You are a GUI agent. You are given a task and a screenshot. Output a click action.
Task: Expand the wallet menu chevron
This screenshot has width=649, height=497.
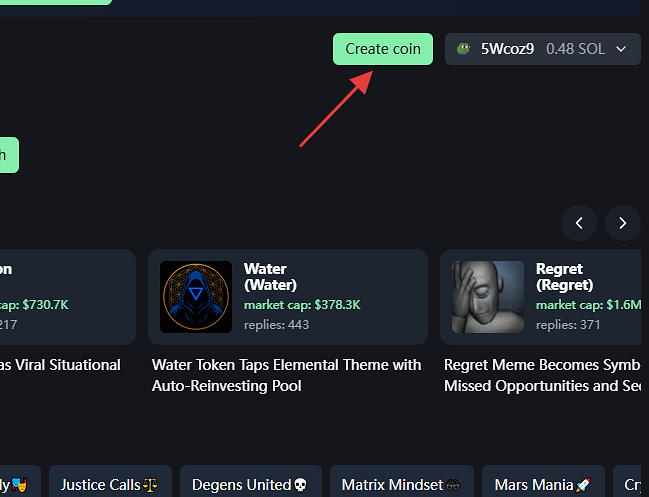621,49
